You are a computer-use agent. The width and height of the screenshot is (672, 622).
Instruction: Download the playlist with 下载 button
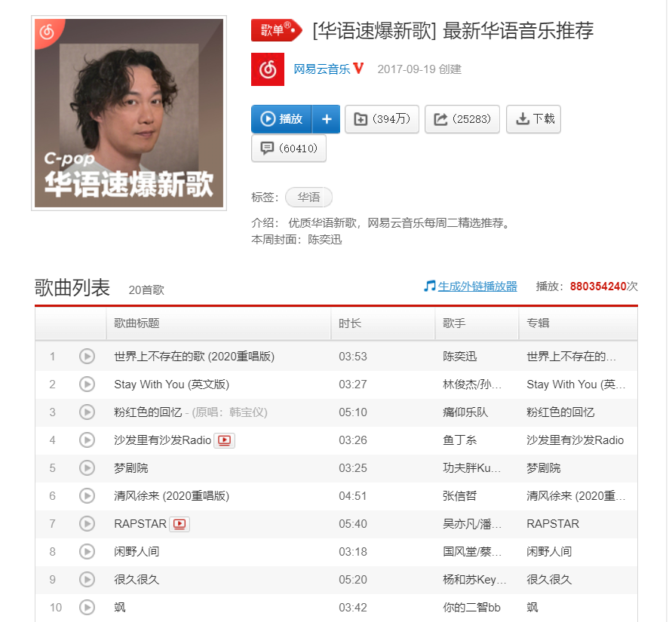[x=533, y=119]
